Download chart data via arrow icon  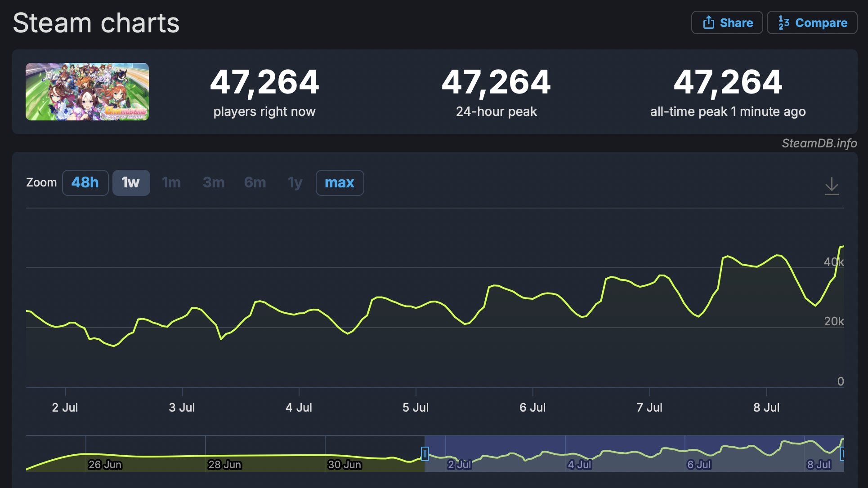point(832,186)
